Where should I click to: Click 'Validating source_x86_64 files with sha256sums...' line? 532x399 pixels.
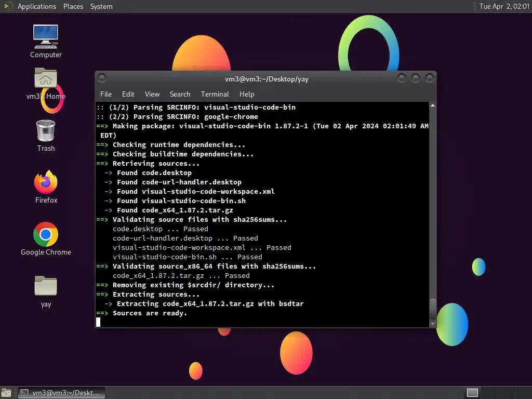click(206, 267)
